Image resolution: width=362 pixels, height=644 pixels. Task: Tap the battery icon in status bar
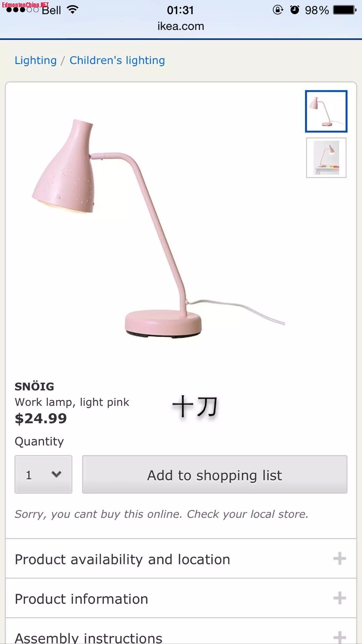tap(345, 10)
